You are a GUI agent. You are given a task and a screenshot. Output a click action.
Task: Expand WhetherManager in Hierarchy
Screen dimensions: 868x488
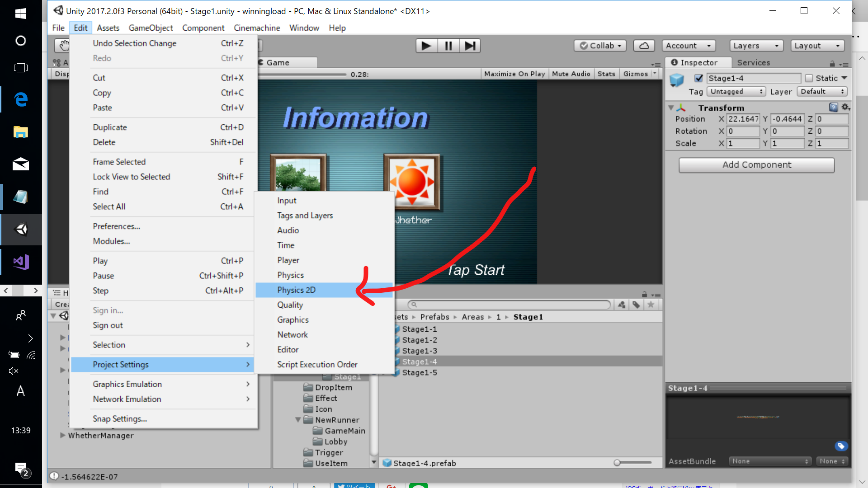click(62, 436)
